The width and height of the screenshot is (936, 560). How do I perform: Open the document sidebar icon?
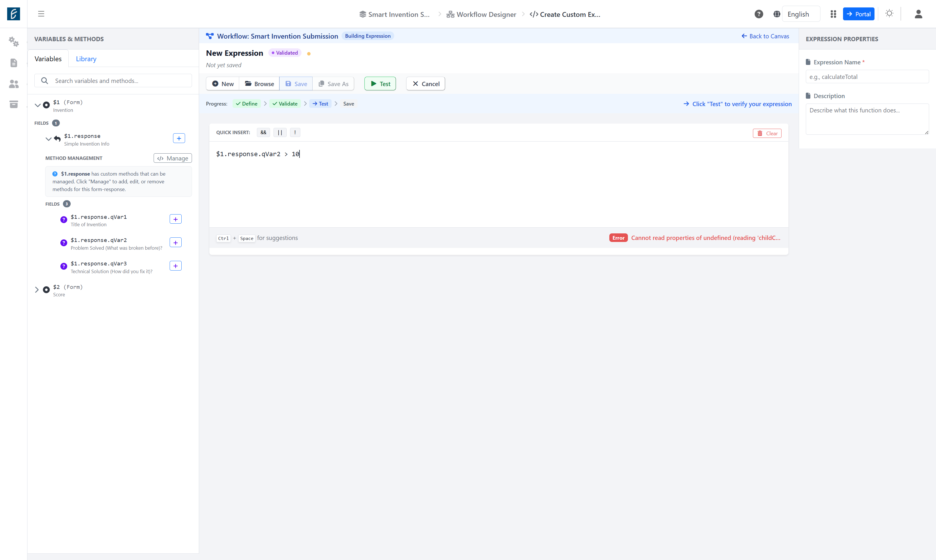point(13,63)
